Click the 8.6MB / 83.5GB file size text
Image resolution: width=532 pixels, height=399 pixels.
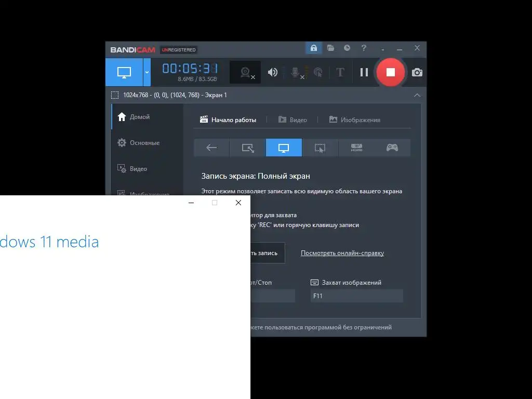coord(197,79)
